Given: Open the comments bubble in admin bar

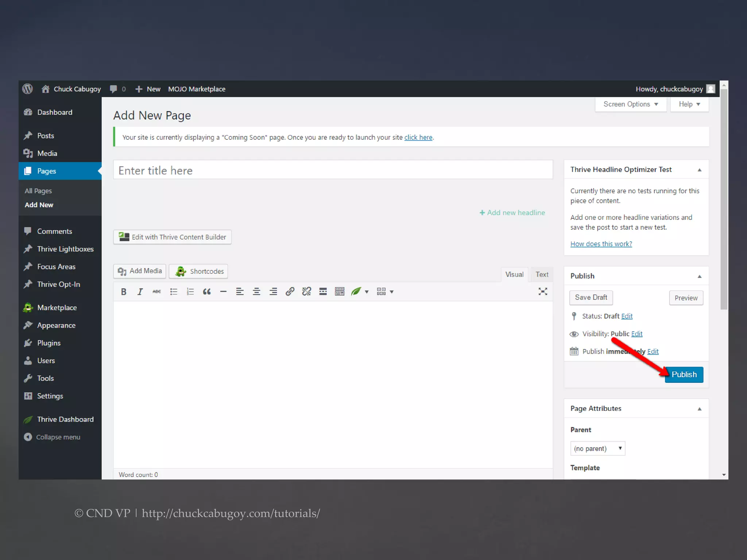Looking at the screenshot, I should [x=117, y=89].
